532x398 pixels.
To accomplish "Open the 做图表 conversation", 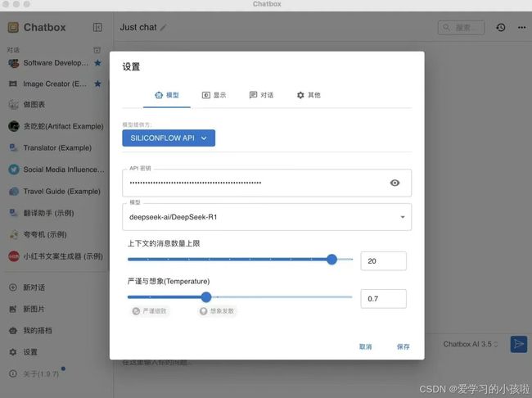I will [56, 105].
